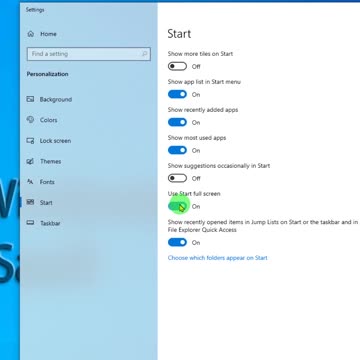Disable Show most used apps toggle
360x360 pixels.
point(177,150)
